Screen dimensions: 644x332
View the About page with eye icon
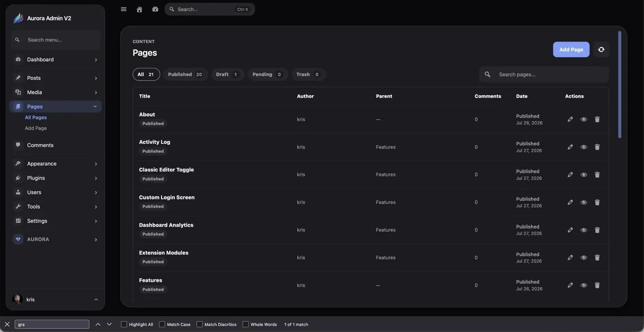584,119
